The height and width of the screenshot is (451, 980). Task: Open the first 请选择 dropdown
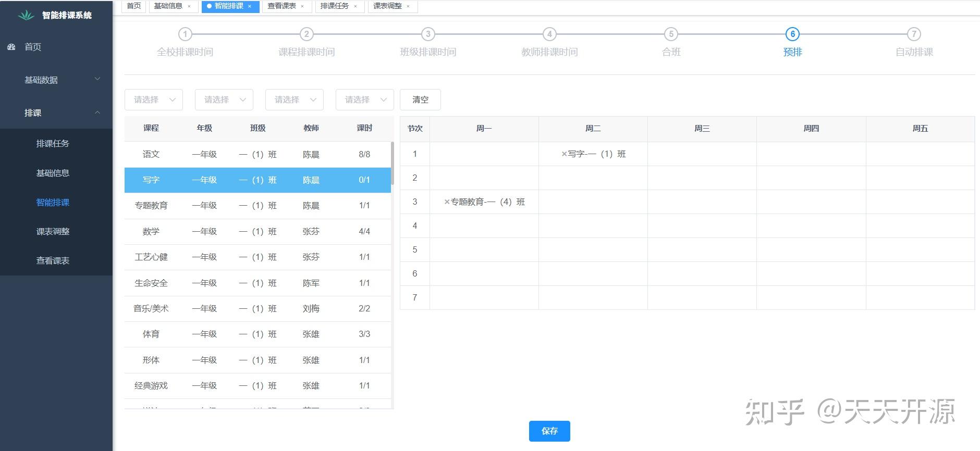154,99
